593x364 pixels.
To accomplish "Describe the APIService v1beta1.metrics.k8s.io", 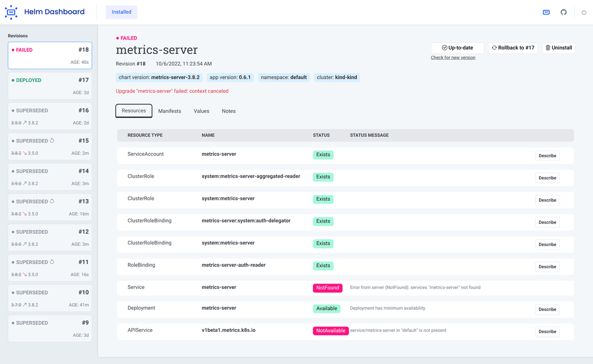I will (x=548, y=331).
